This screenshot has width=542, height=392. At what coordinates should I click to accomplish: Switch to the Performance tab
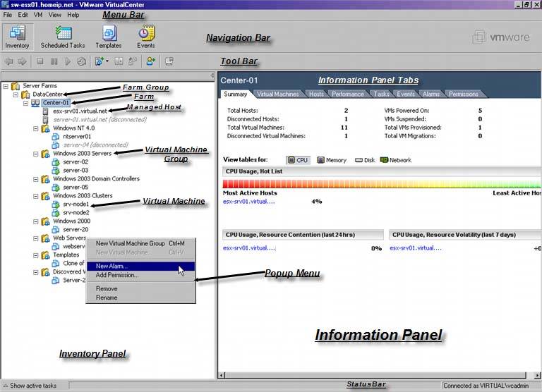point(348,94)
